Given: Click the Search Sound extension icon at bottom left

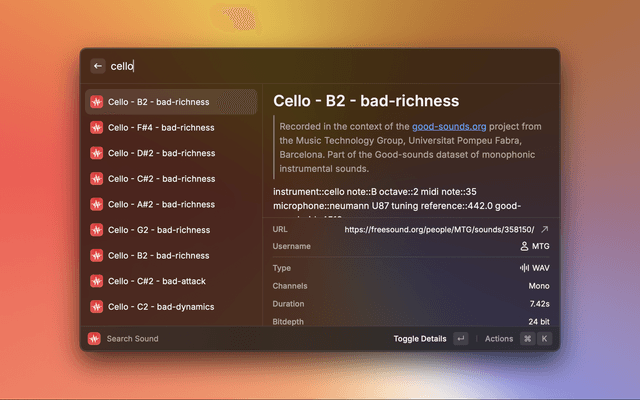Looking at the screenshot, I should tap(94, 339).
